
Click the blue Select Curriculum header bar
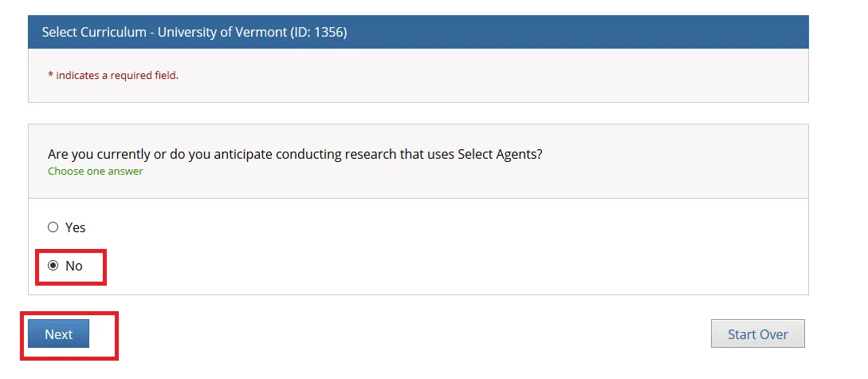coord(558,33)
